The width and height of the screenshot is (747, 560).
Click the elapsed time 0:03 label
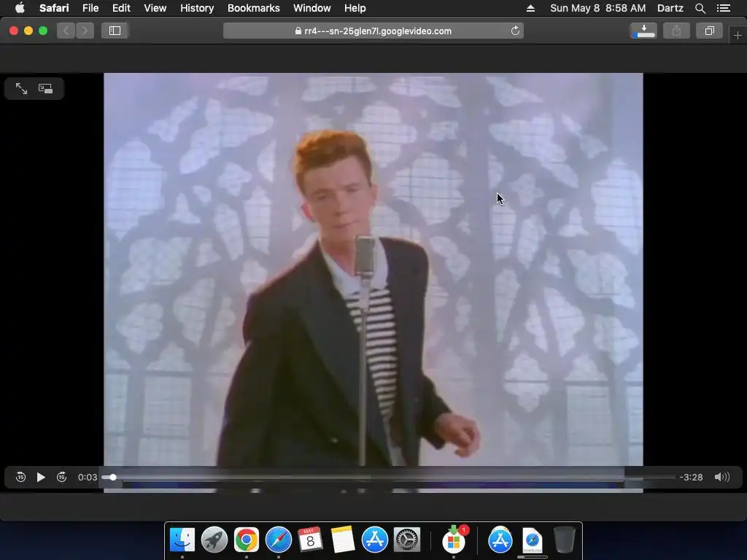pyautogui.click(x=88, y=477)
